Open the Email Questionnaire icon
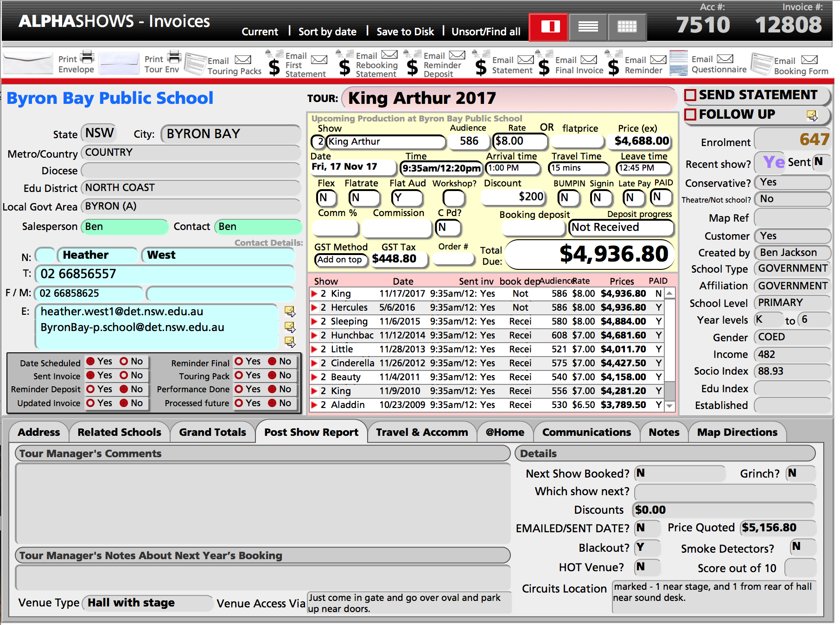The width and height of the screenshot is (840, 625). pos(678,64)
